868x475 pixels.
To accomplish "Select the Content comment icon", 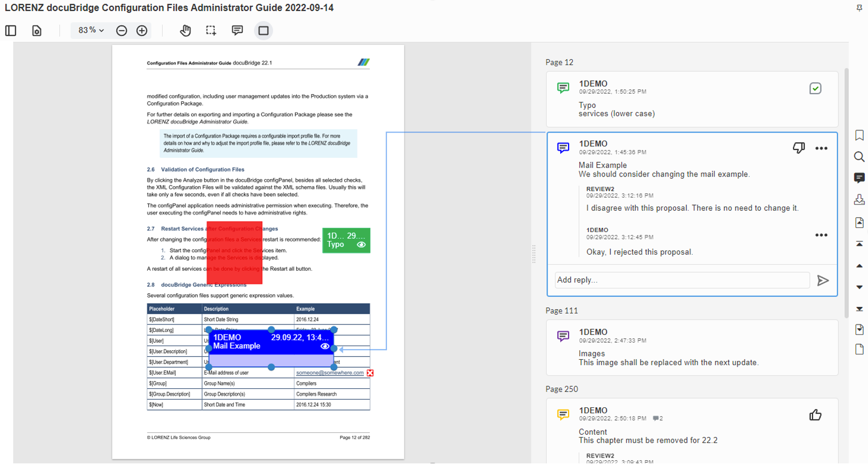I will 563,415.
